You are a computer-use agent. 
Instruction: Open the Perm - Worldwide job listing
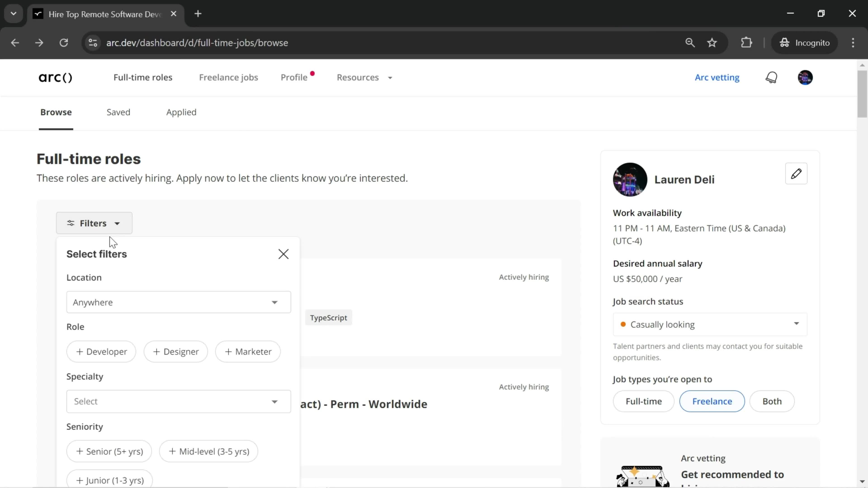[x=364, y=404]
